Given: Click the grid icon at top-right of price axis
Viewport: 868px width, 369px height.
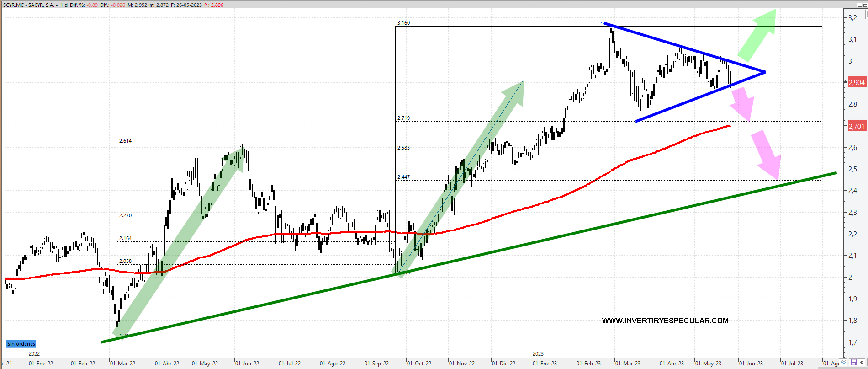Looking at the screenshot, I should coord(866,15).
